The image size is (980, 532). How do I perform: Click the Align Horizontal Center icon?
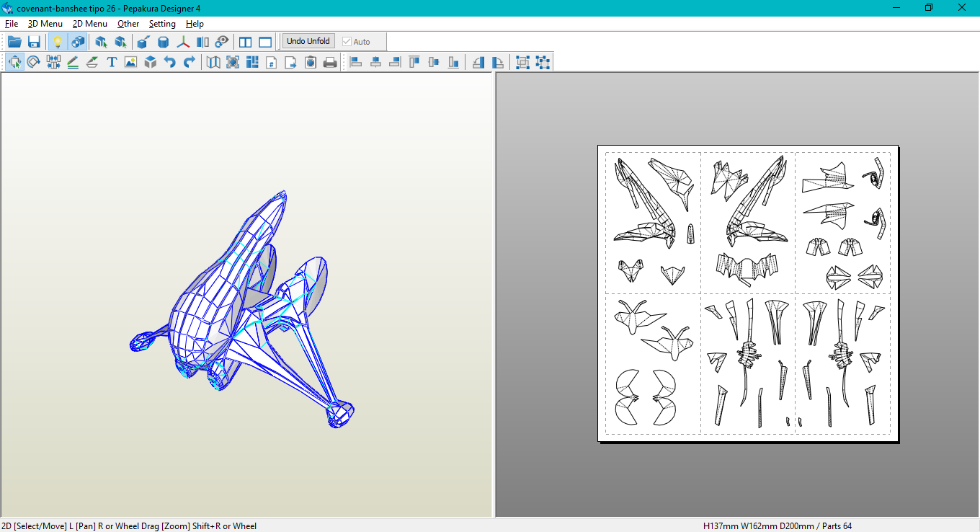(x=375, y=62)
